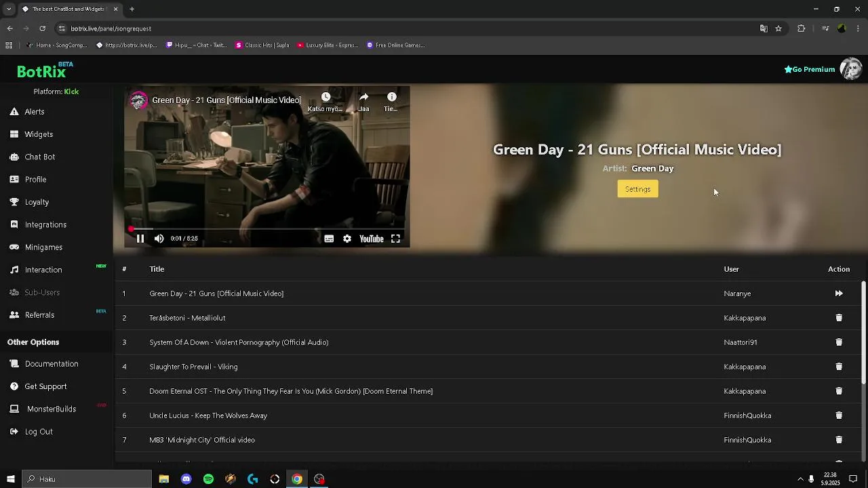Toggle video subtitles
Viewport: 868px width, 488px height.
(329, 239)
